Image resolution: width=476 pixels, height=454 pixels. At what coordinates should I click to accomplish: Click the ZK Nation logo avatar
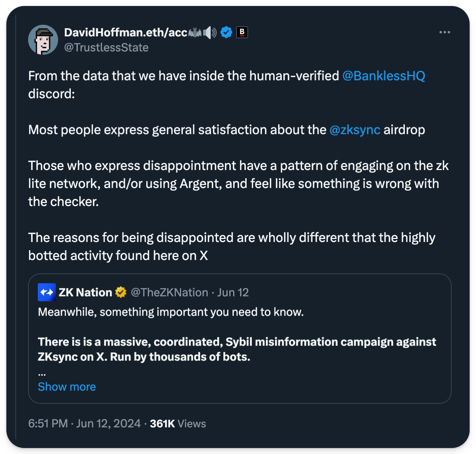click(x=47, y=292)
